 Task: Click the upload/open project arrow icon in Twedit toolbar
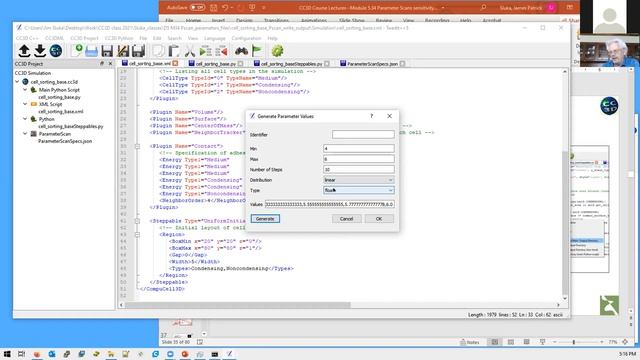[x=24, y=51]
